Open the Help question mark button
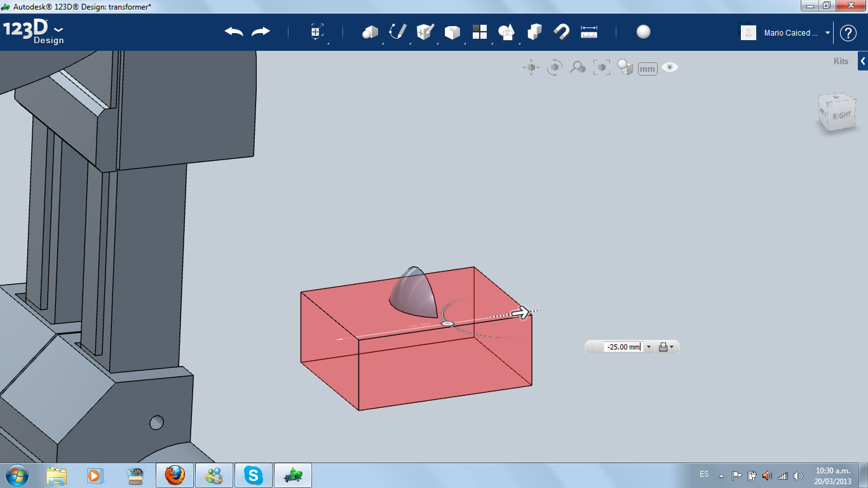The image size is (868, 488). coord(848,33)
